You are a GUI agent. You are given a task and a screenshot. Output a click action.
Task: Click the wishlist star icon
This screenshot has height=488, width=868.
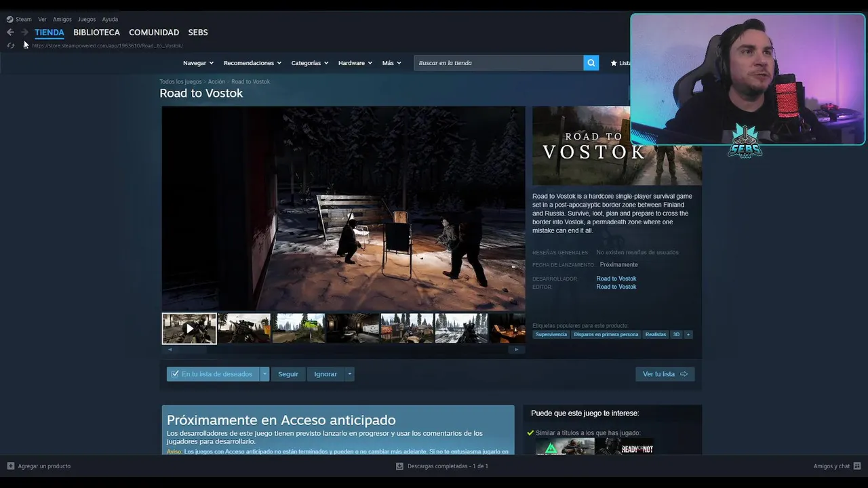tap(614, 63)
